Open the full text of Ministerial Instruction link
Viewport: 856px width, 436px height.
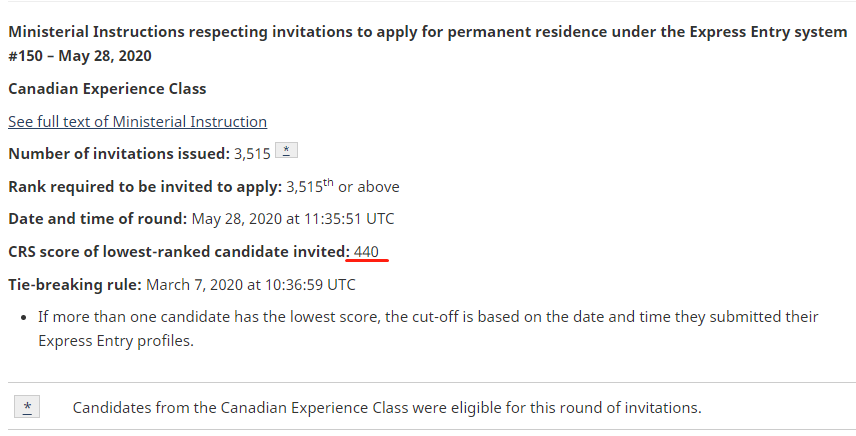click(x=137, y=122)
